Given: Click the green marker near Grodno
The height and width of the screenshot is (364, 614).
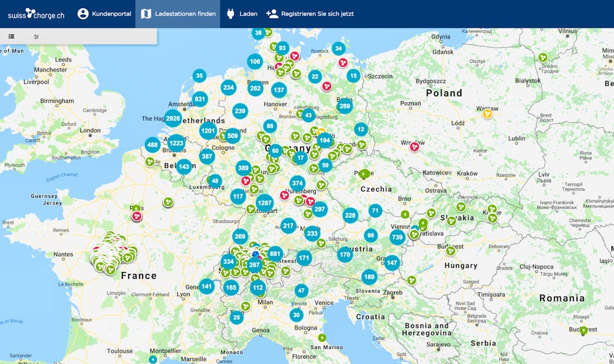Looking at the screenshot, I should [x=543, y=57].
